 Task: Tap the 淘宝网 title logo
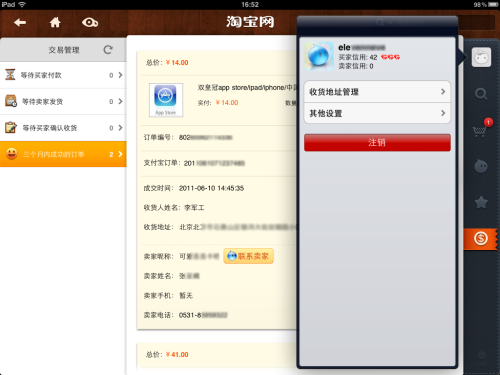[x=250, y=22]
